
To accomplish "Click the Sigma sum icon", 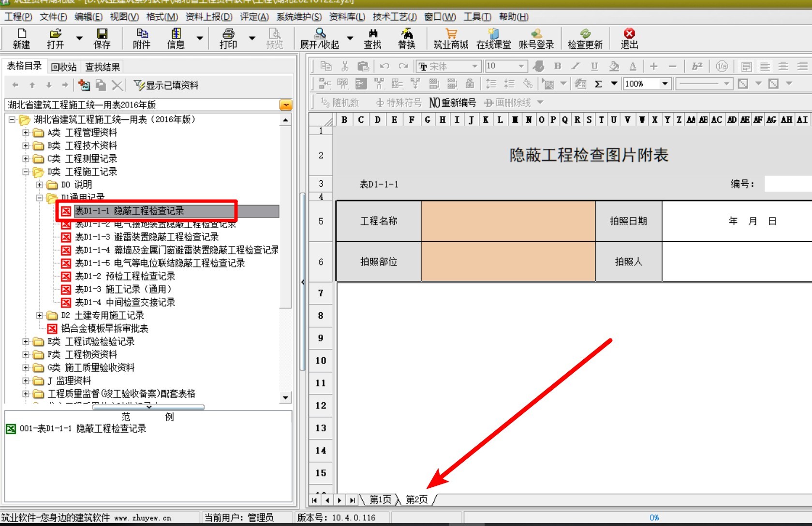I will pos(598,84).
